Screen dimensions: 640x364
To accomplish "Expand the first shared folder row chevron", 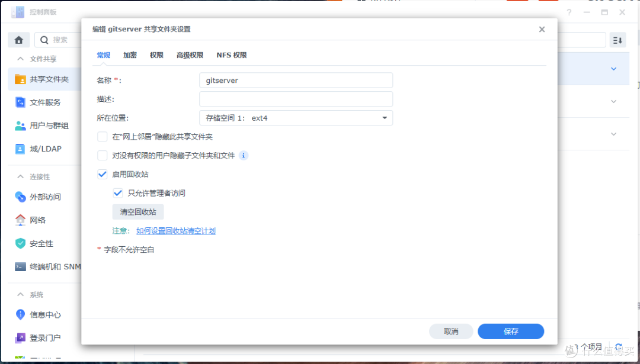I will tap(613, 69).
